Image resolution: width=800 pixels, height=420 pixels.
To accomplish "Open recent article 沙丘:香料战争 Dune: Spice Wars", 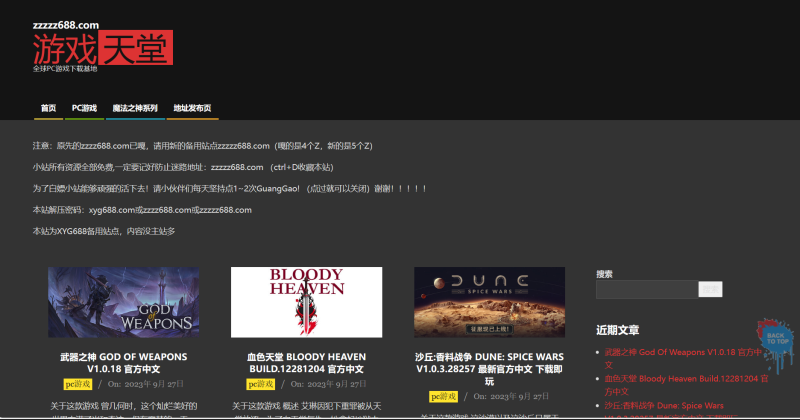I will 664,405.
